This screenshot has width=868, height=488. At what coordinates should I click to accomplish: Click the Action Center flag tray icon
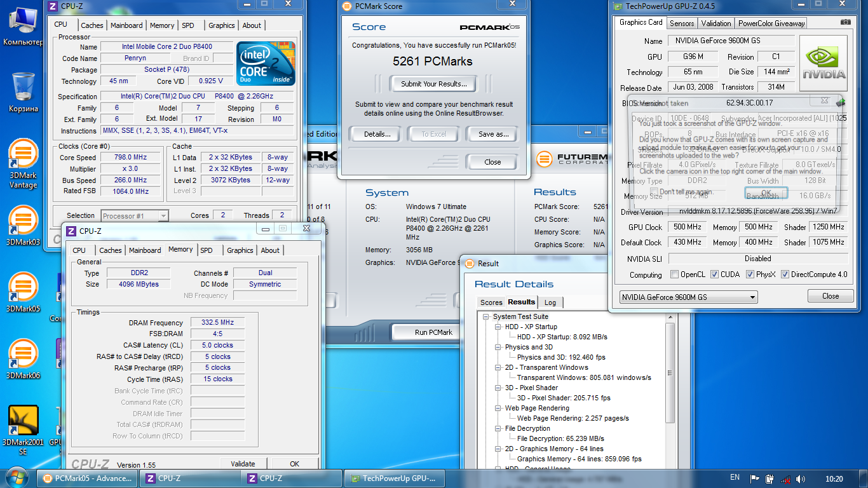point(755,478)
